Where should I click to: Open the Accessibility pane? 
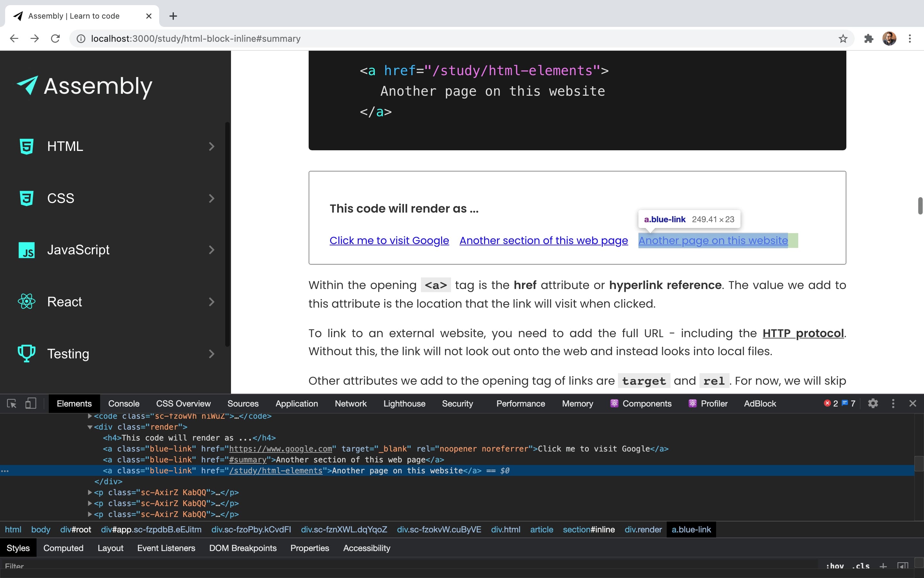[x=366, y=548]
